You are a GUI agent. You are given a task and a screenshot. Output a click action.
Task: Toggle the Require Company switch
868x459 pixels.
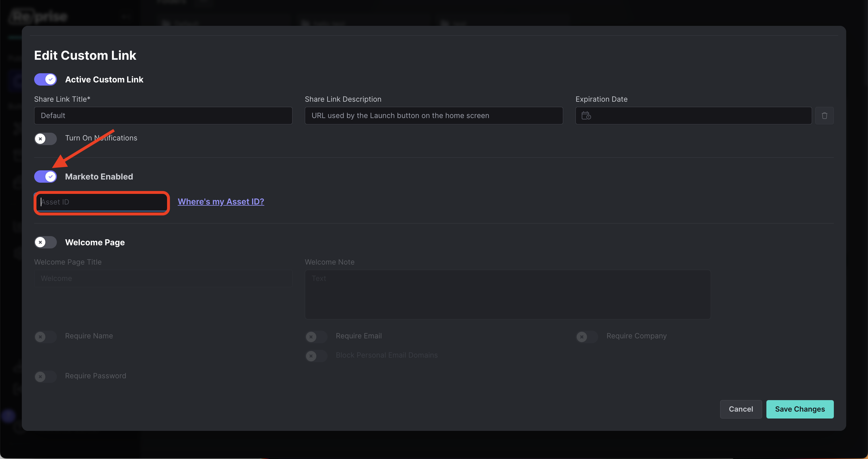[587, 337]
